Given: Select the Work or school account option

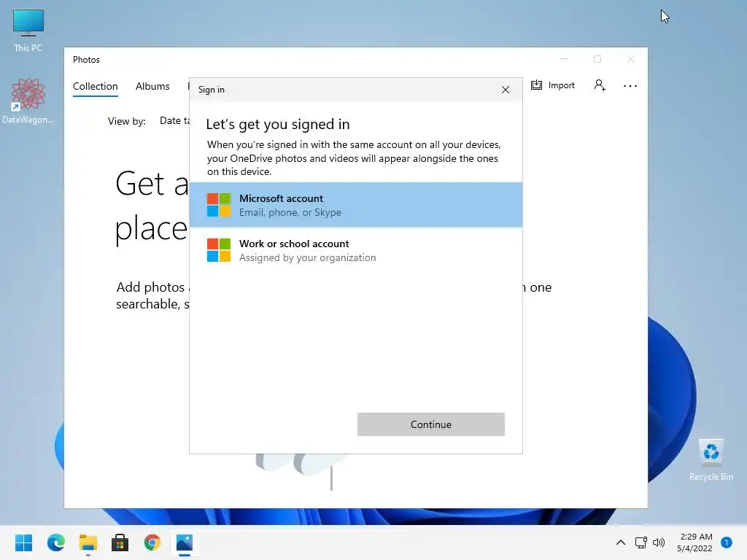Looking at the screenshot, I should [355, 251].
